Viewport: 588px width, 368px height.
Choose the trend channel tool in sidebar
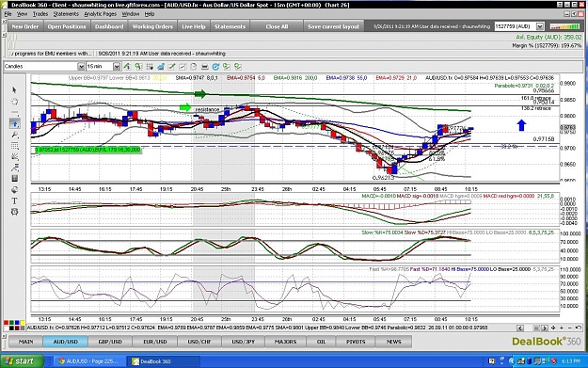tap(14, 168)
